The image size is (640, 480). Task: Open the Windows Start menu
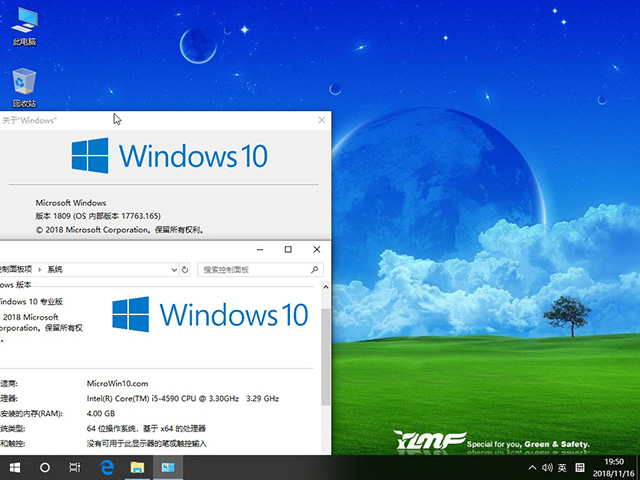pos(15,467)
